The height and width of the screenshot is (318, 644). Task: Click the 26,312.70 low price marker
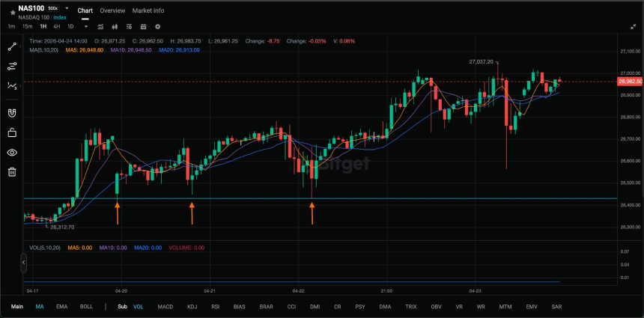click(x=62, y=227)
